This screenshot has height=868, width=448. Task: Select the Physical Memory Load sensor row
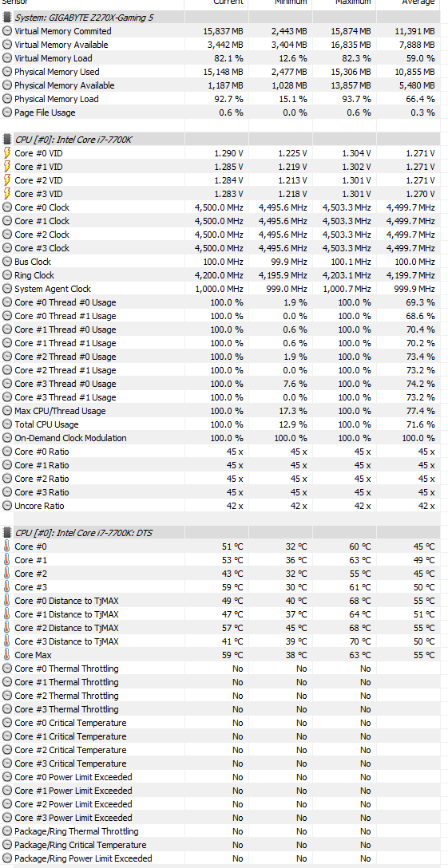[224, 99]
